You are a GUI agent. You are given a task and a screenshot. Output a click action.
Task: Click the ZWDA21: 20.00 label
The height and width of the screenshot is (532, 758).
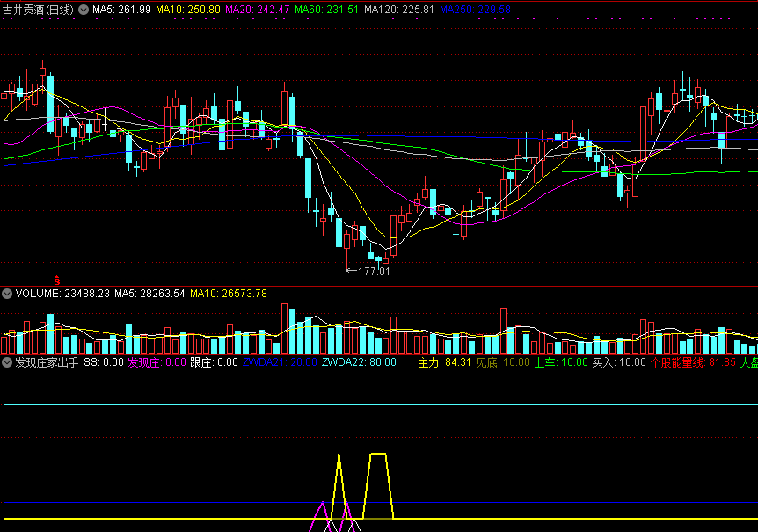coord(280,362)
